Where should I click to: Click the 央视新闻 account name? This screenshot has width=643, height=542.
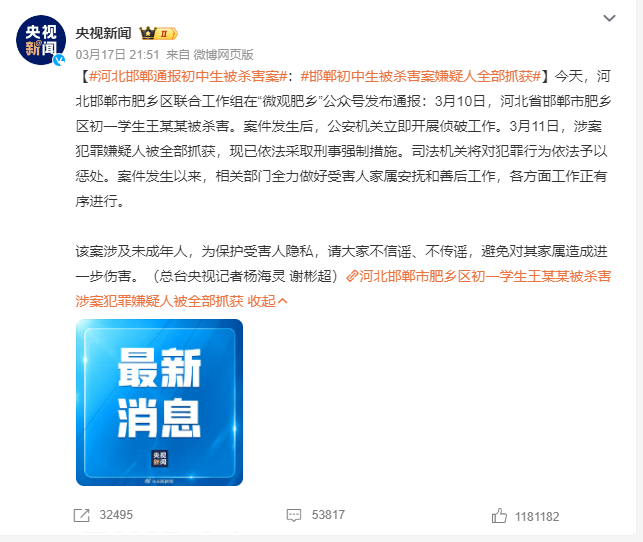[x=103, y=33]
